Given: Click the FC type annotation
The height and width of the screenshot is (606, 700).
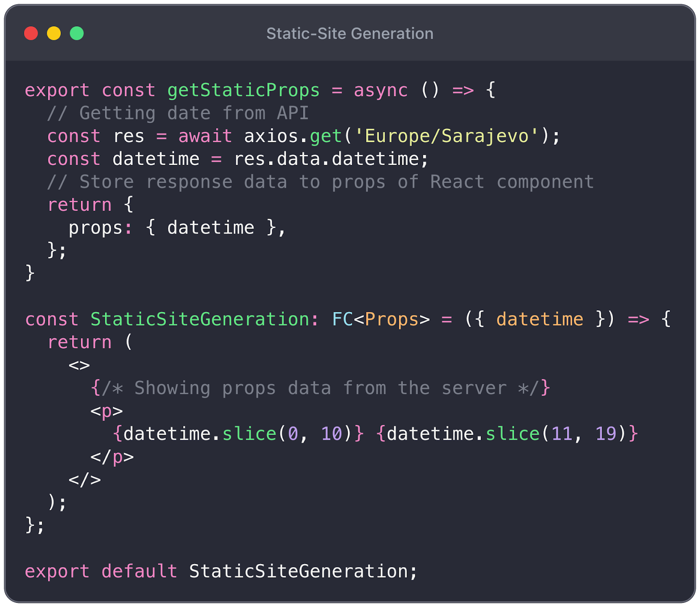Looking at the screenshot, I should tap(343, 319).
